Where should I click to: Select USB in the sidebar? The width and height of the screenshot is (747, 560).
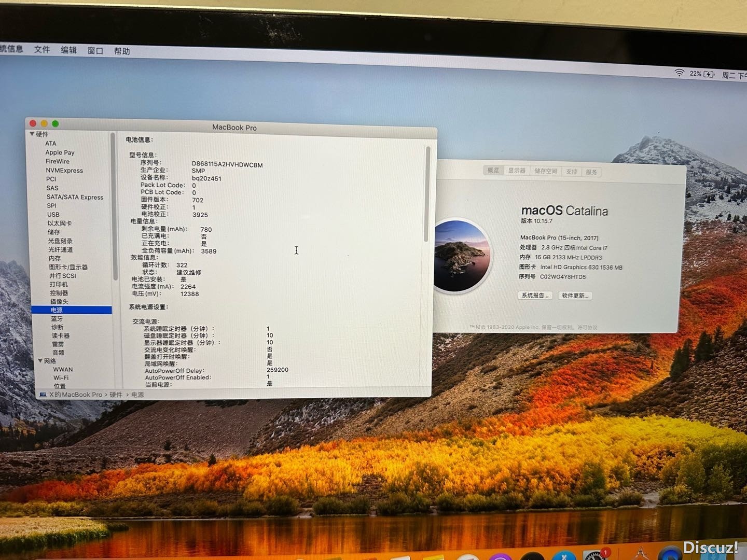tap(53, 214)
